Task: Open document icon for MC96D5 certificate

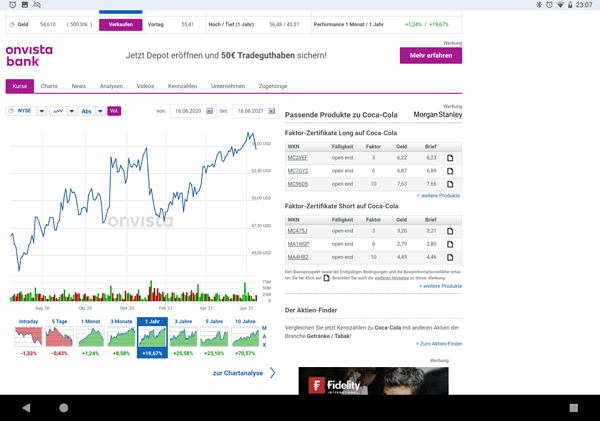Action: point(449,184)
